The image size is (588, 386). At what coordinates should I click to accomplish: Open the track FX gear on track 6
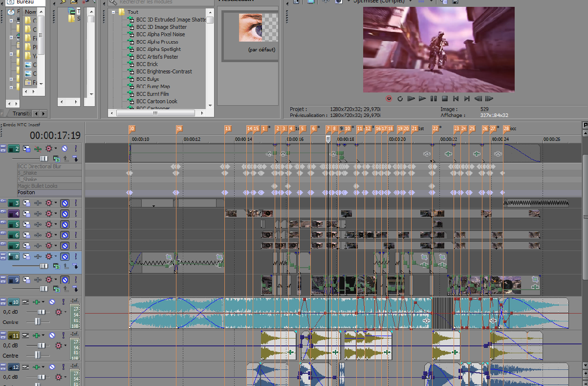pos(49,235)
